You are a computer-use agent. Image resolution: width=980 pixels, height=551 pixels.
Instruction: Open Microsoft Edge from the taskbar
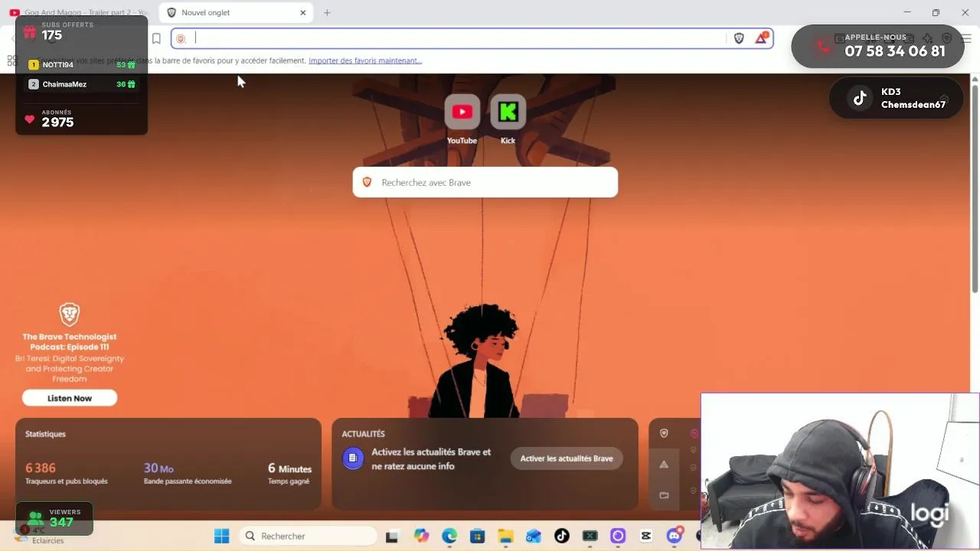tap(449, 536)
